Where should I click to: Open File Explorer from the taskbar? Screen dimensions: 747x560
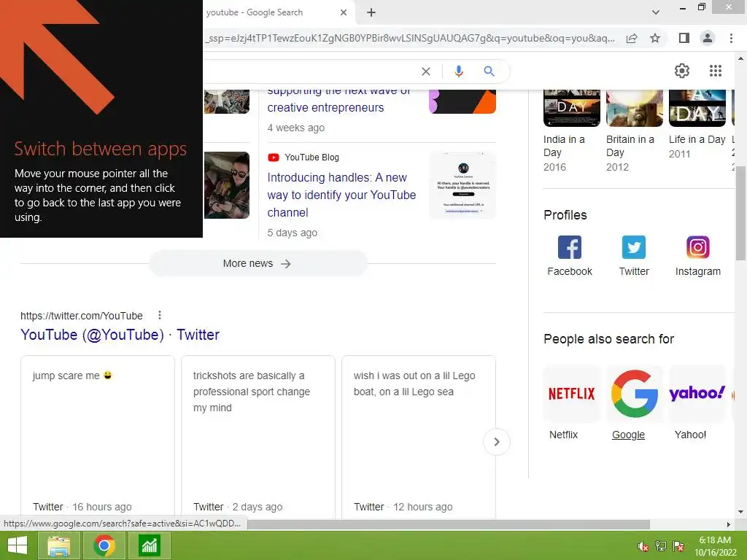(x=58, y=545)
